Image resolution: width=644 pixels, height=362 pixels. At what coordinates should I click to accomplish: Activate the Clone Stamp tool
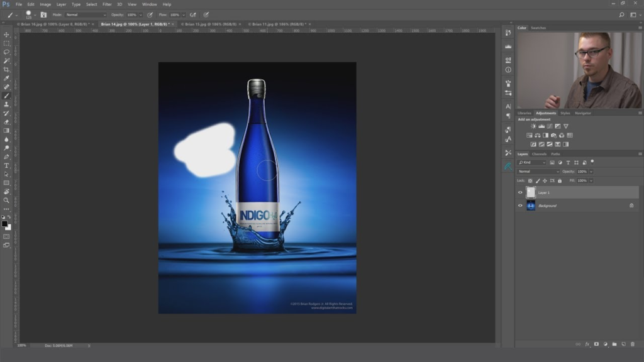click(x=6, y=104)
